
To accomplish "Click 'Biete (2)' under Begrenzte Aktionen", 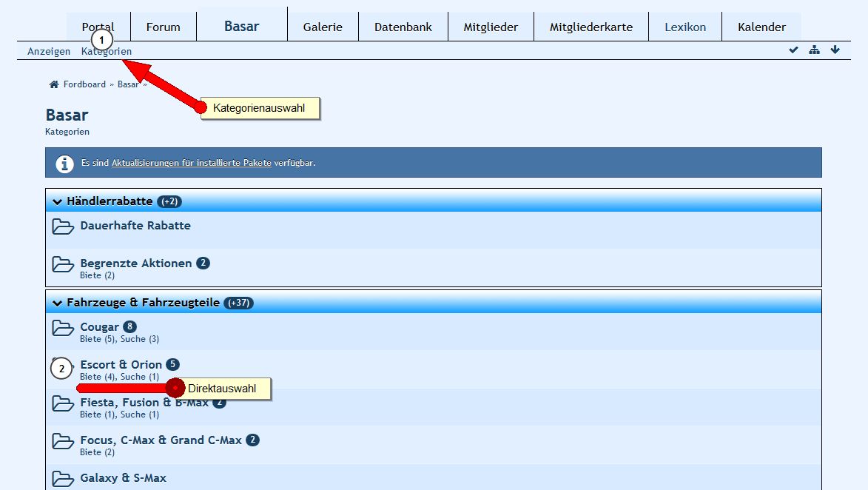I will coord(98,275).
